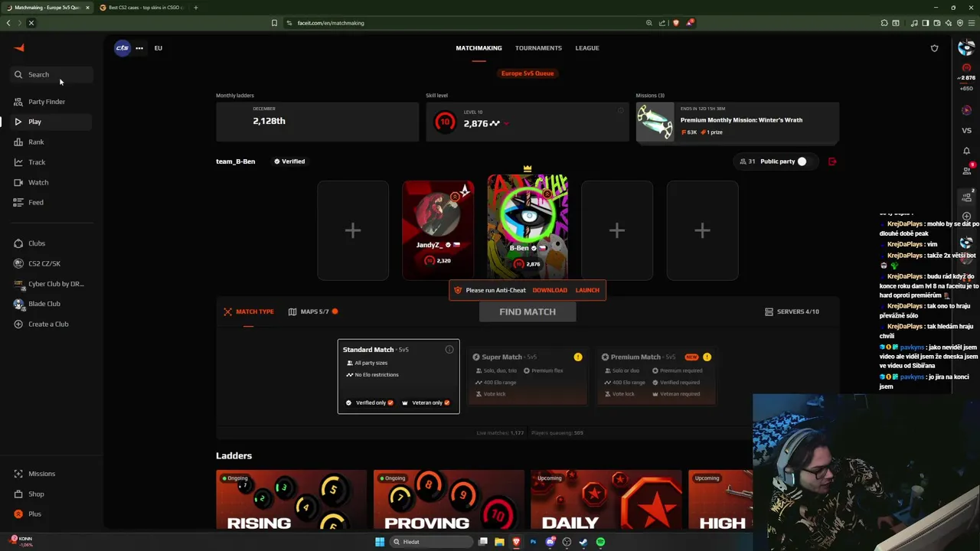Click the Brave shields icon in the address bar

[x=675, y=23]
